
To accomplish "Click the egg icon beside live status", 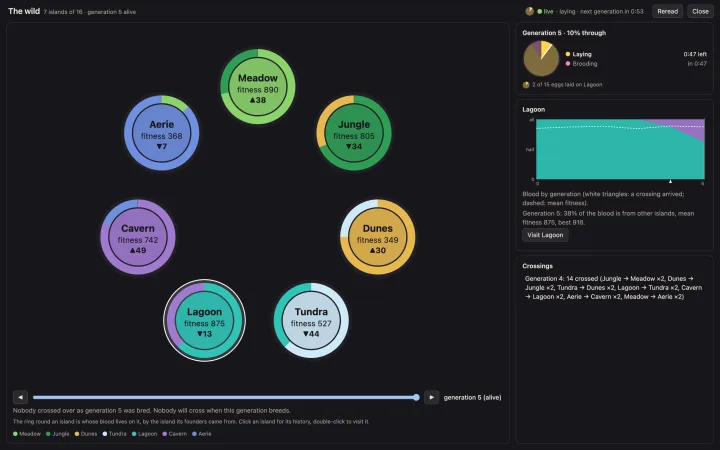I will [x=529, y=11].
